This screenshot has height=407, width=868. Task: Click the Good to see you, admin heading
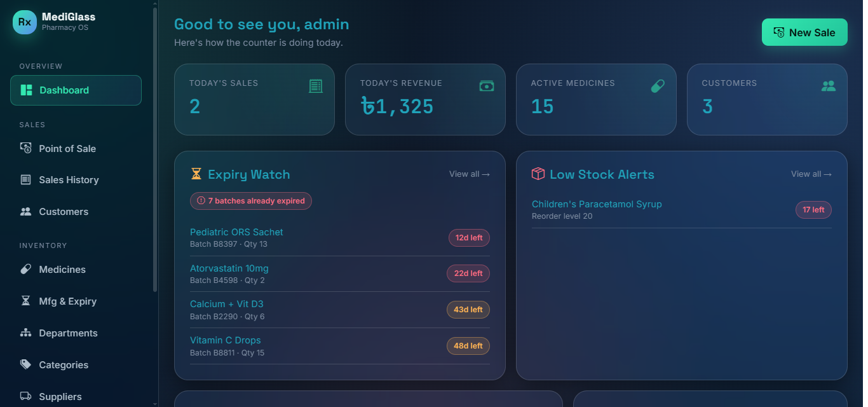pos(262,24)
